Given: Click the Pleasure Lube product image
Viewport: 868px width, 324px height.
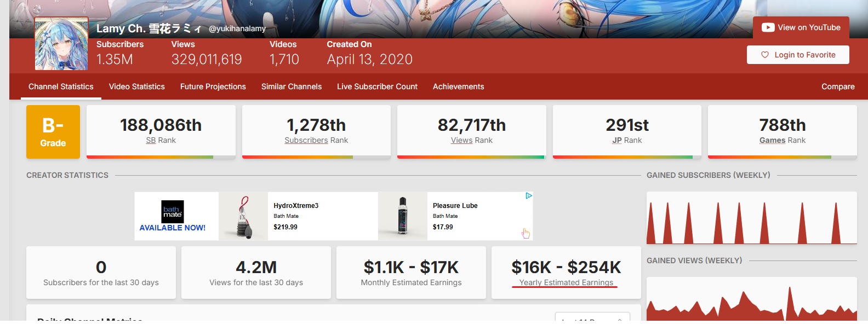Looking at the screenshot, I should [x=403, y=216].
